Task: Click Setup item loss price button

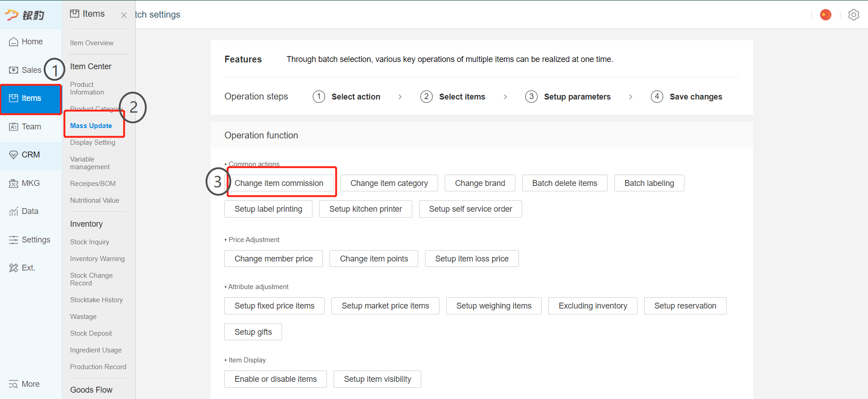Action: click(x=472, y=259)
